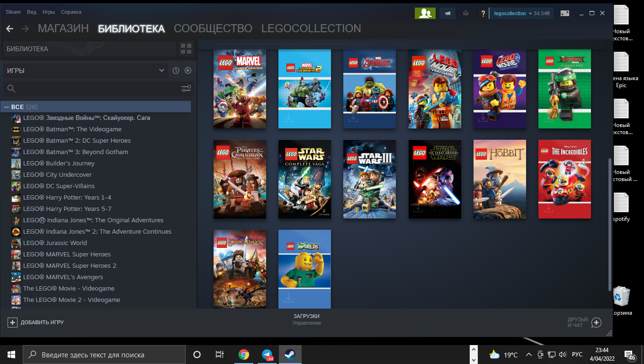Click Steam taskbar icon
The width and height of the screenshot is (644, 364).
(290, 355)
